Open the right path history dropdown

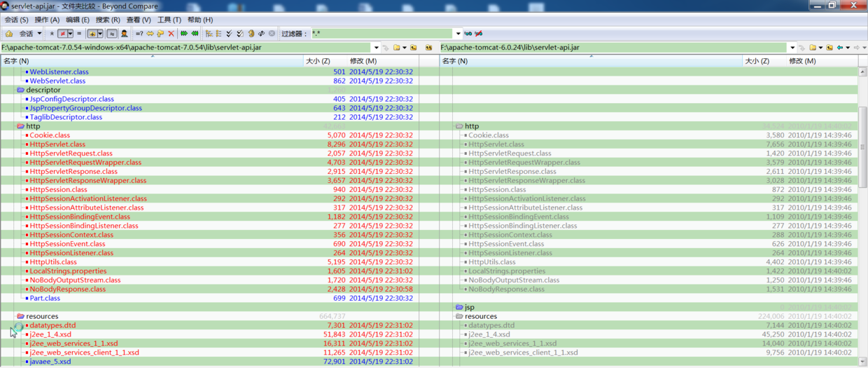point(792,48)
